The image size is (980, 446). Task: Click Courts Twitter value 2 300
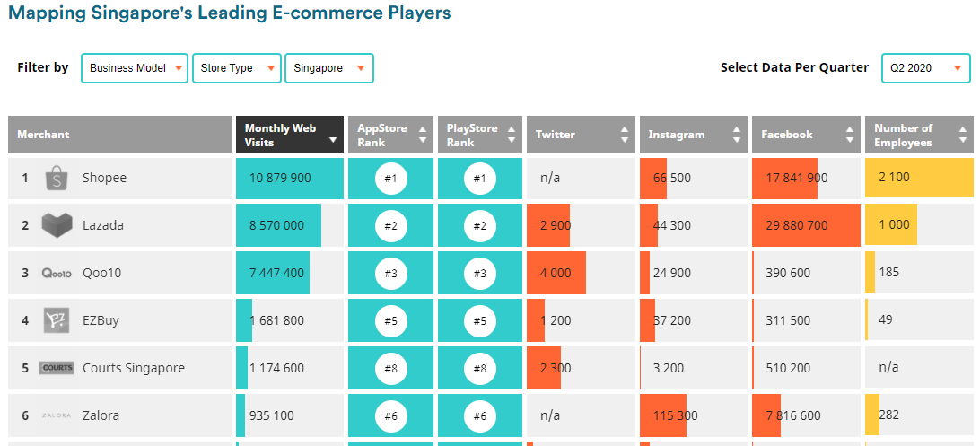point(556,368)
